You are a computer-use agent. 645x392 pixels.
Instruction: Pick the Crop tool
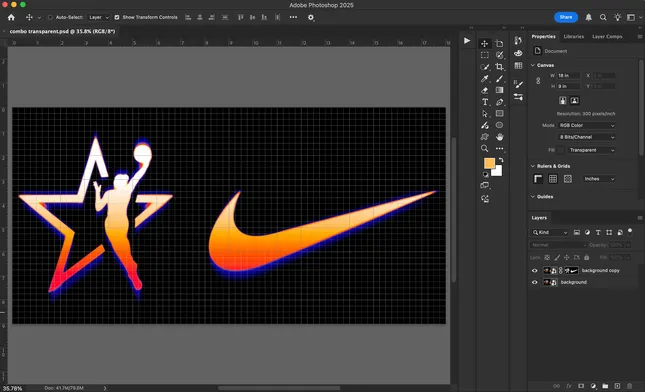499,67
